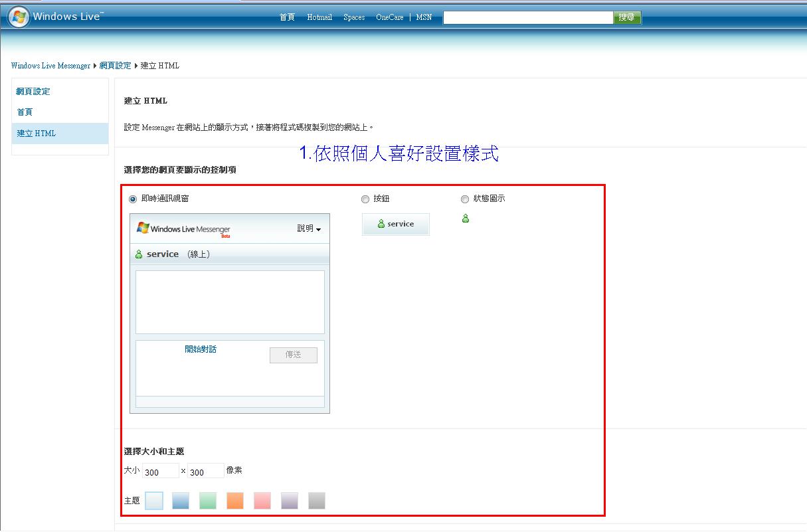The image size is (807, 532).
Task: Click the green buddy icon beside service (線上)
Action: point(139,254)
